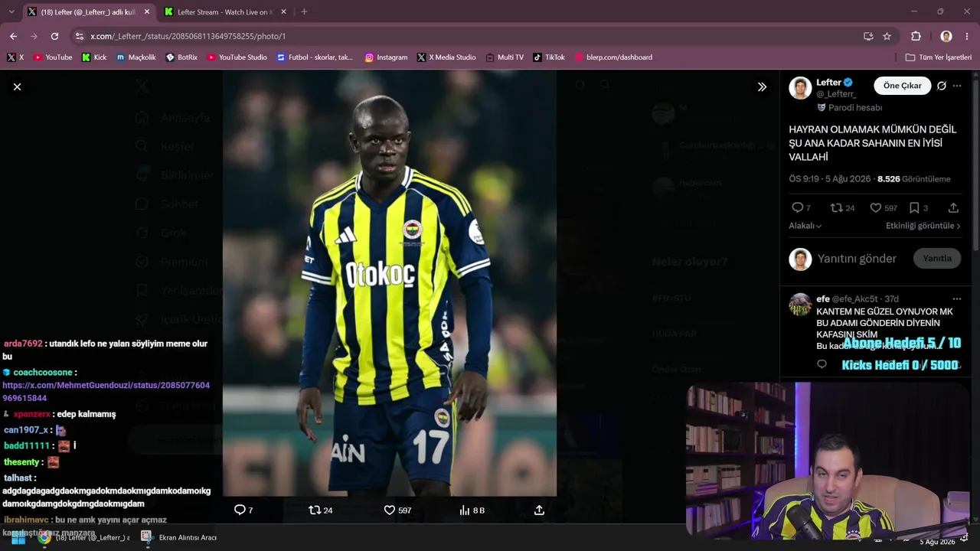Share icon beneath the photo
980x551 pixels.
(x=539, y=510)
